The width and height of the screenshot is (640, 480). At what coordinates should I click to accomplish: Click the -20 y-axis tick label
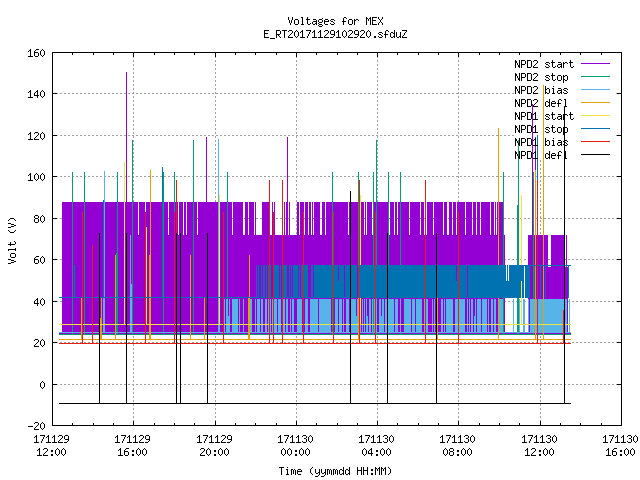(36, 426)
